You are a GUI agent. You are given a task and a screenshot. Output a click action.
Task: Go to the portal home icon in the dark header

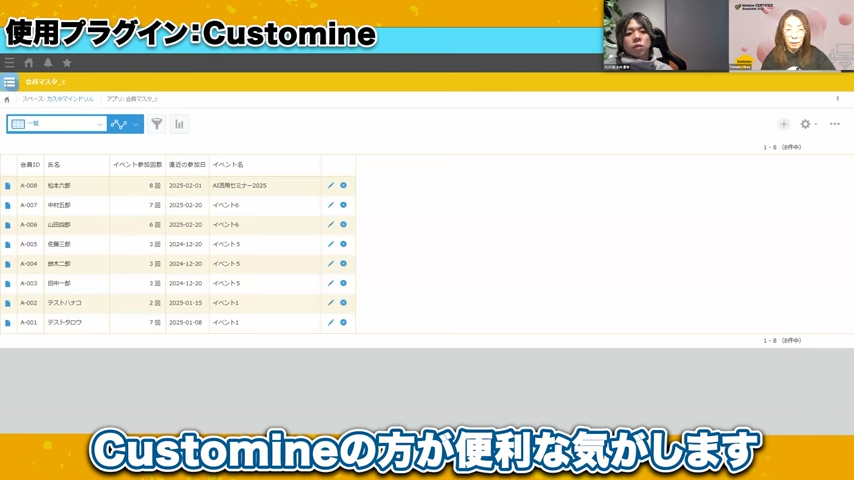[x=29, y=63]
